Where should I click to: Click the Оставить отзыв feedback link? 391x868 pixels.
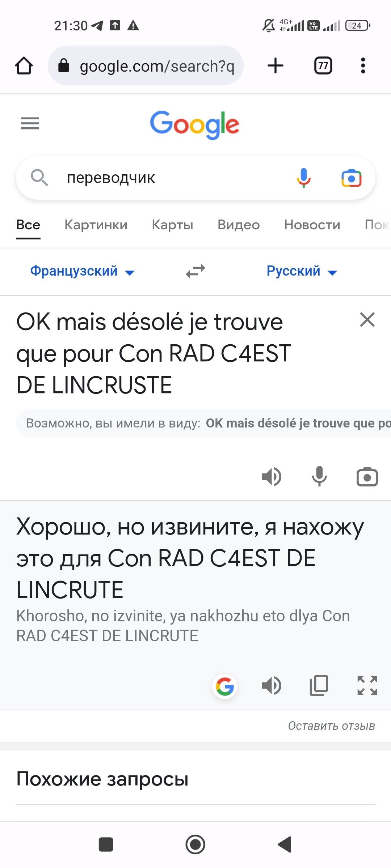point(331,726)
